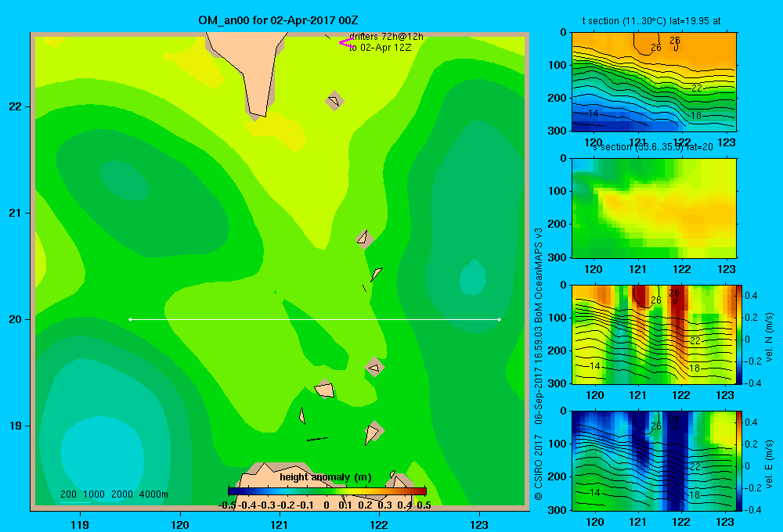Click the vel. E color scale bar
Image resolution: width=783 pixels, height=532 pixels.
coord(740,461)
